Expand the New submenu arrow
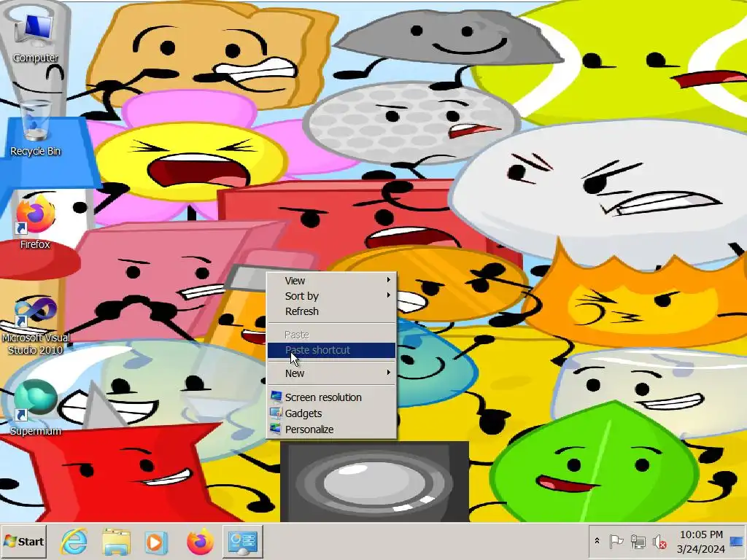This screenshot has height=560, width=747. click(x=389, y=373)
